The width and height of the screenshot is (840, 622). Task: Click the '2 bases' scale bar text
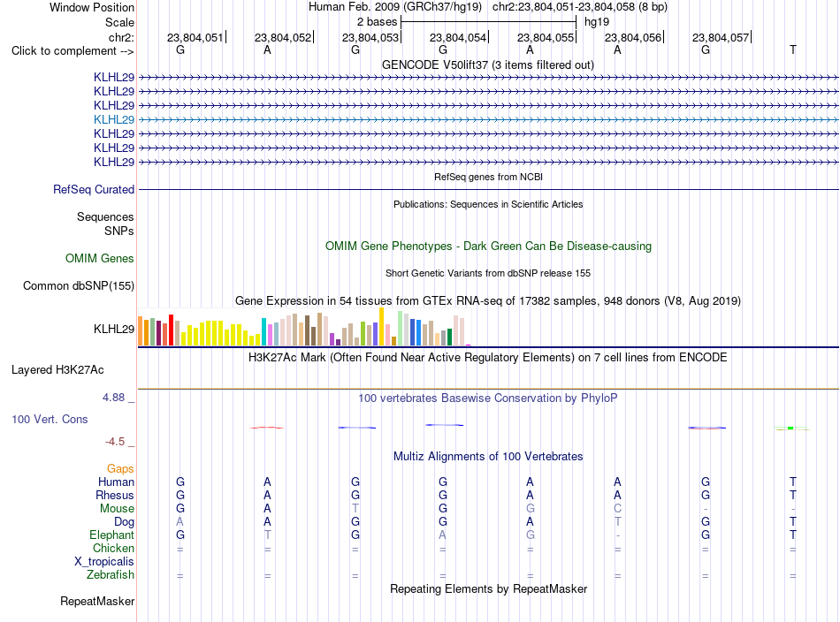tap(378, 22)
